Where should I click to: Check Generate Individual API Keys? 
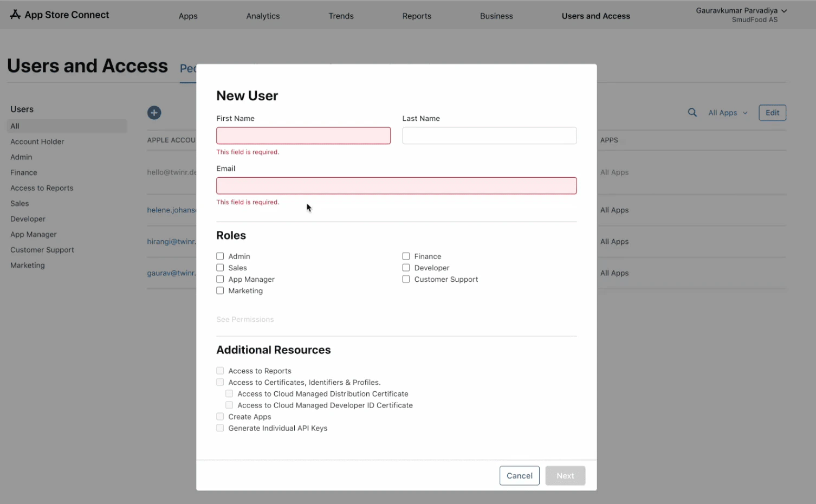point(220,428)
